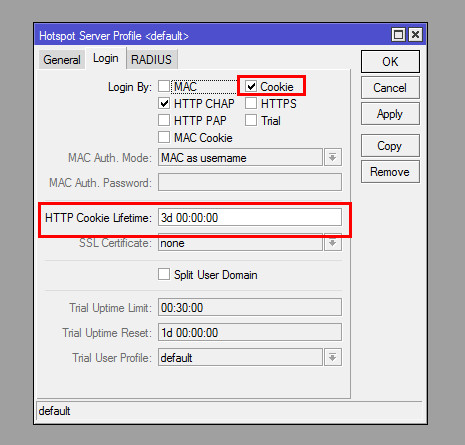Apply the profile changes
This screenshot has height=445, width=465.
390,114
